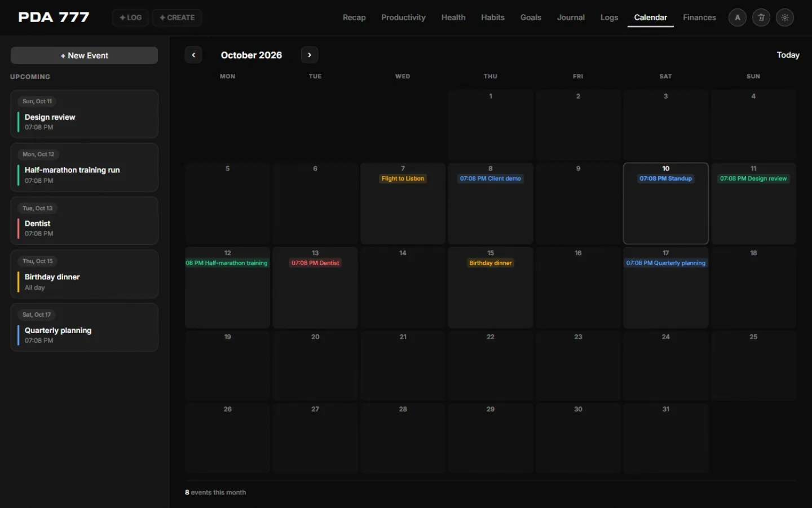Select the October 26 day cell
The image size is (812, 508).
point(228,438)
